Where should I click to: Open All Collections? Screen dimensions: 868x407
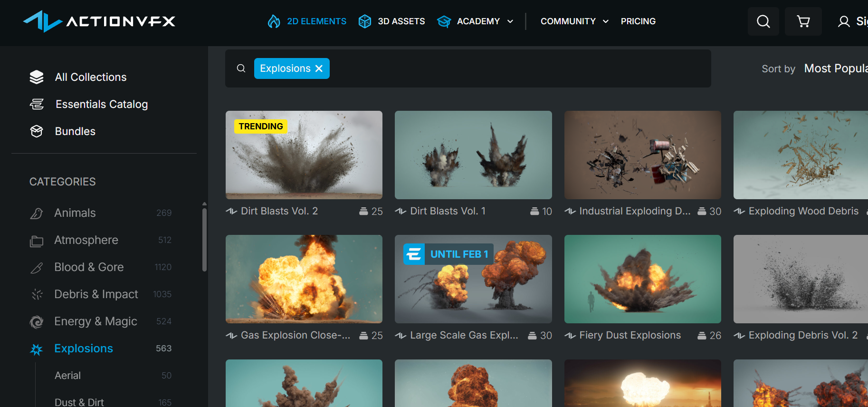tap(91, 77)
